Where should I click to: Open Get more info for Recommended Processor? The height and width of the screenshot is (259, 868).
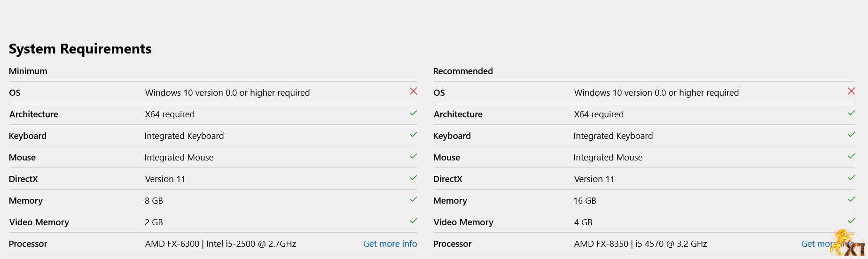coord(817,244)
